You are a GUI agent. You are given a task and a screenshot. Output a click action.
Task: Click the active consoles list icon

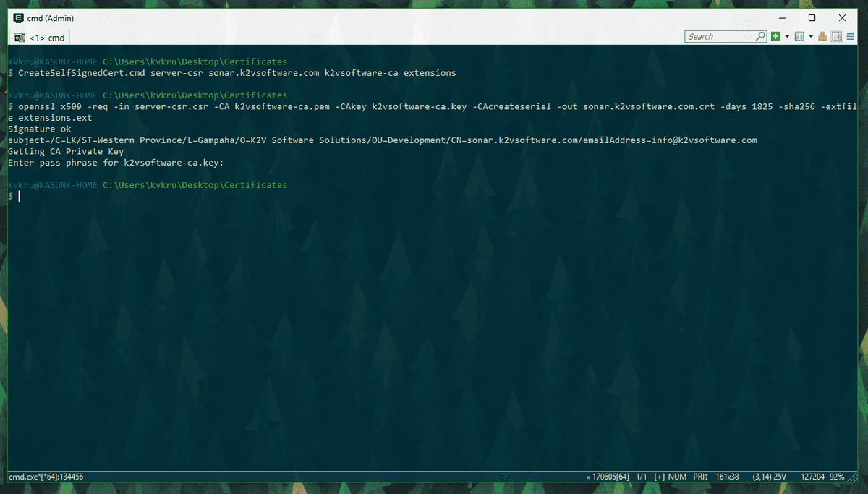pos(799,35)
